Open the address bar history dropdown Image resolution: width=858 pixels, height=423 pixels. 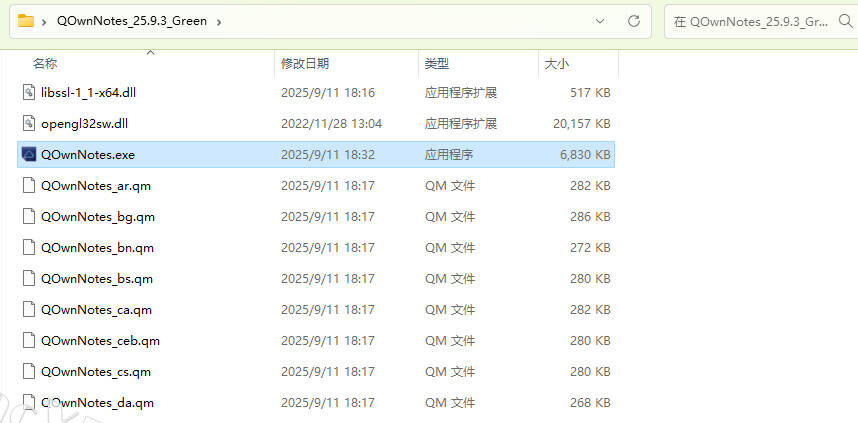coord(600,21)
